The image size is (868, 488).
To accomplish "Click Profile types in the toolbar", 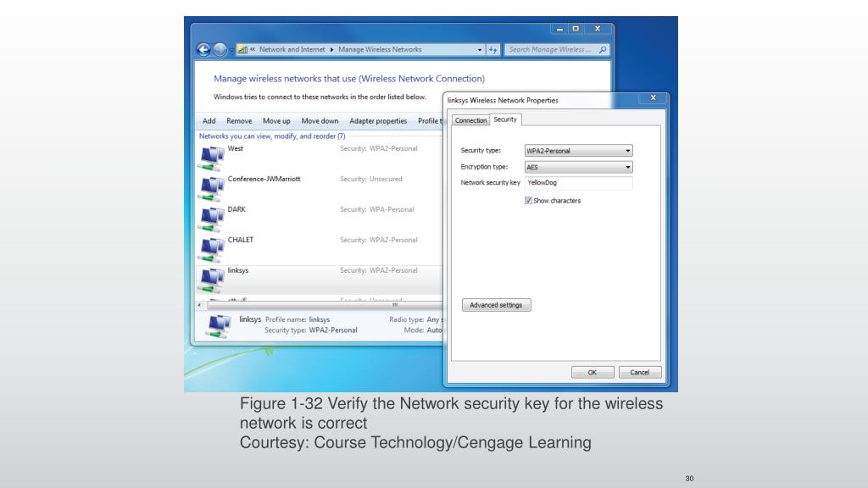I will (430, 120).
